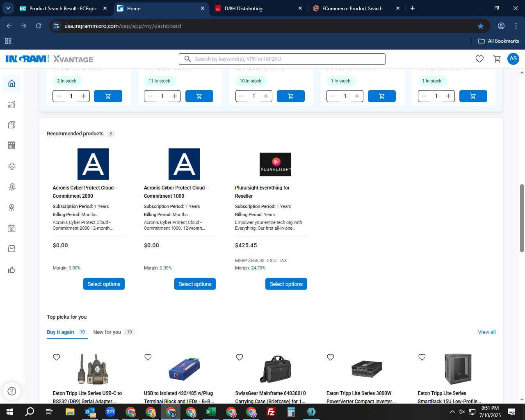This screenshot has height=420, width=525.
Task: Open Chrome's three-dot menu
Action: [x=516, y=26]
